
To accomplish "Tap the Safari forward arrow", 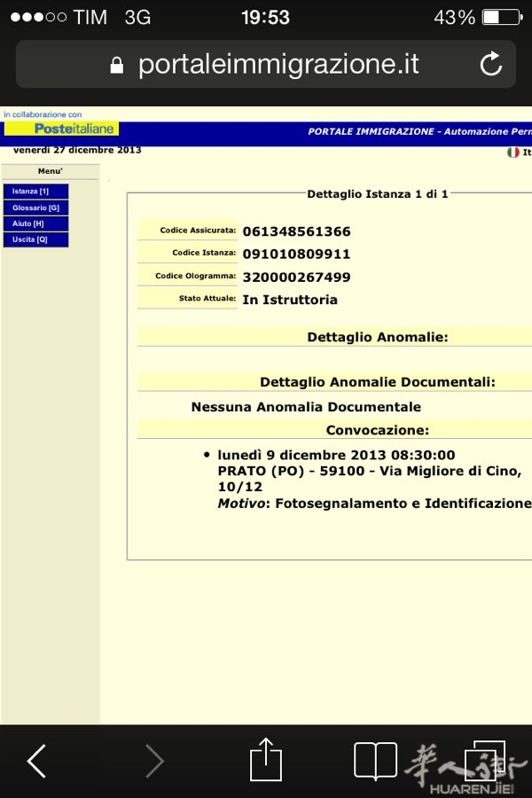I will click(155, 761).
